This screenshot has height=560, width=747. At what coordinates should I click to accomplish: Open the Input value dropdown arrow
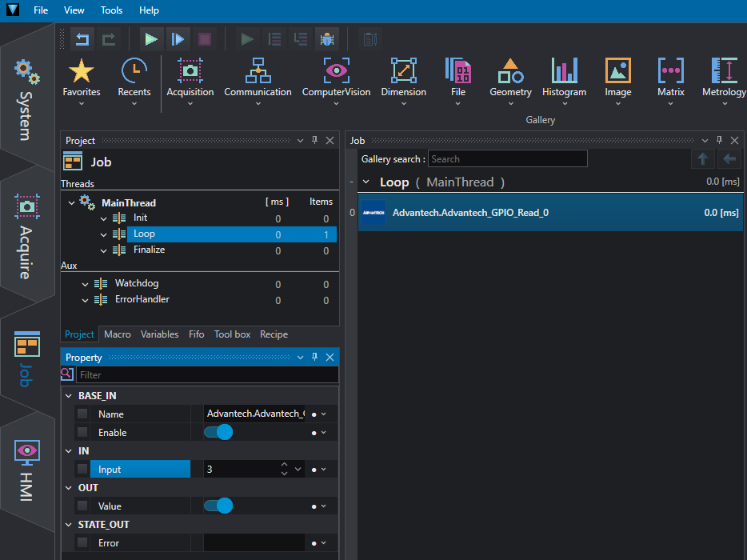pyautogui.click(x=298, y=470)
